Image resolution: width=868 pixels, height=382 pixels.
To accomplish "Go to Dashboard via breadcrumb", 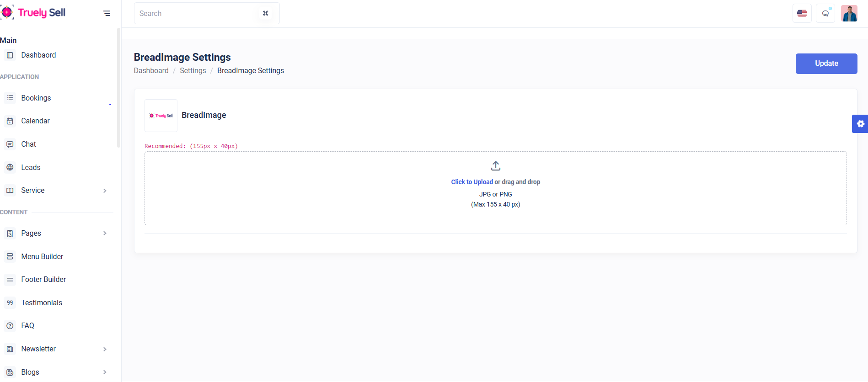I will pyautogui.click(x=151, y=71).
